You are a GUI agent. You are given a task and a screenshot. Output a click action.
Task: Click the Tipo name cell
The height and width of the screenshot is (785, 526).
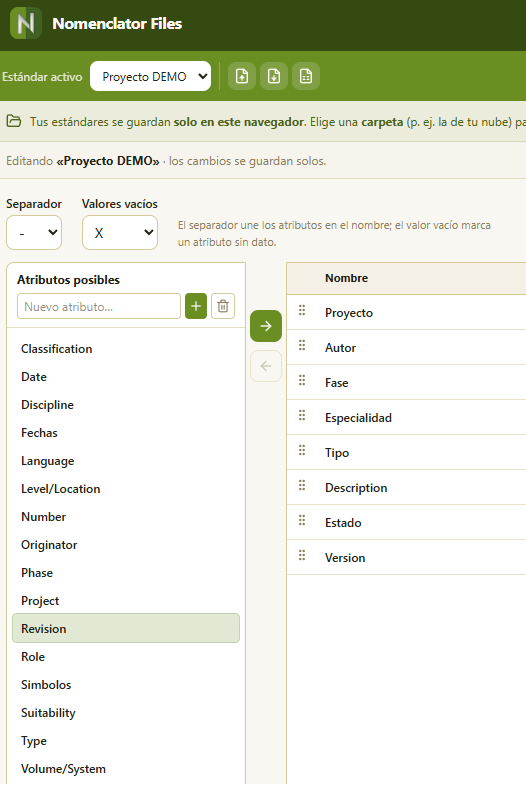337,453
